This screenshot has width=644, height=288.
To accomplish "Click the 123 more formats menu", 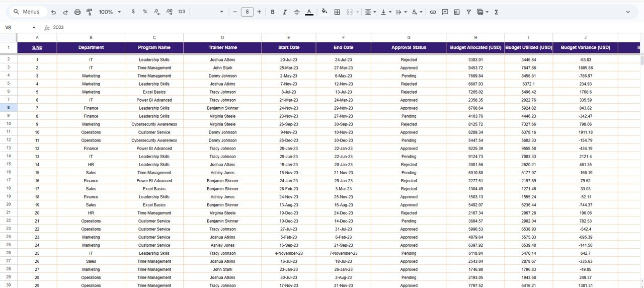I will (182, 12).
